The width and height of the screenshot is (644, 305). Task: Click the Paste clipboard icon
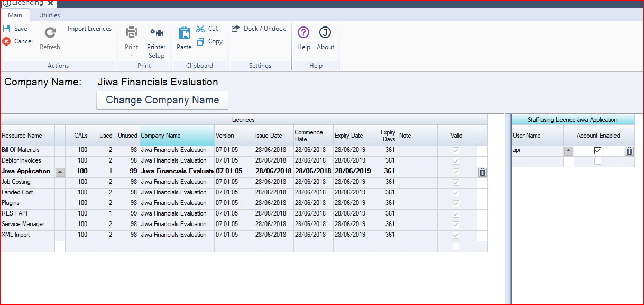(184, 33)
